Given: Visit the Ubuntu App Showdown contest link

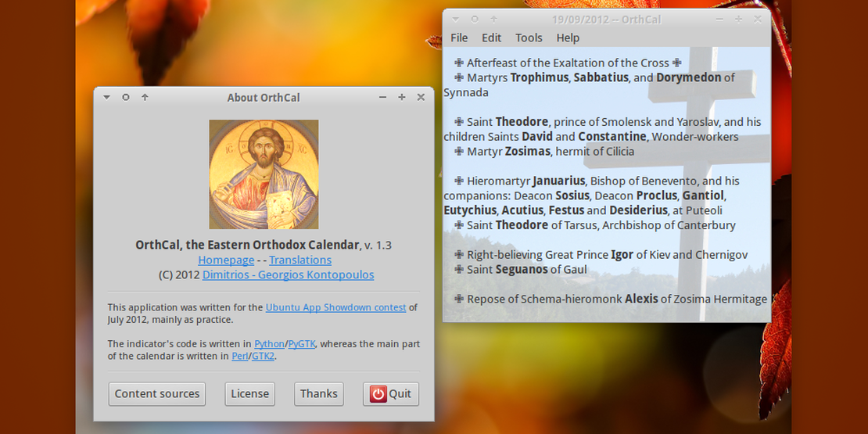Looking at the screenshot, I should [x=335, y=307].
